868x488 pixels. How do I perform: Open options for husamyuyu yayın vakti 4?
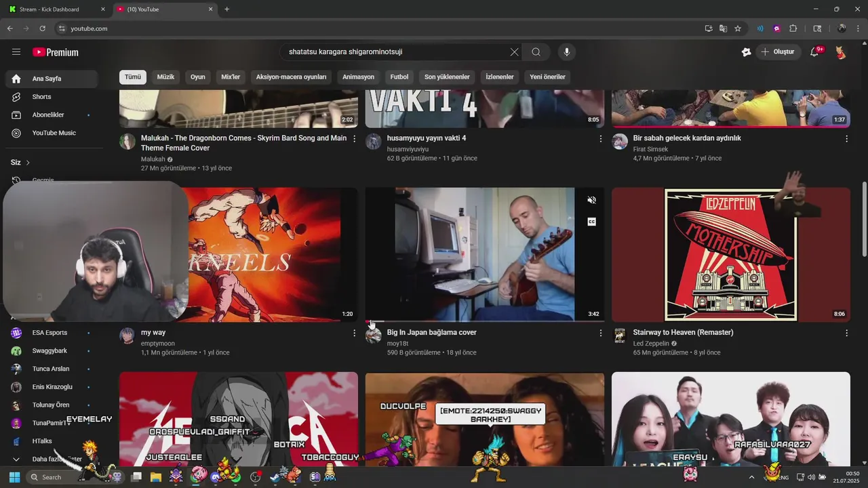(600, 138)
